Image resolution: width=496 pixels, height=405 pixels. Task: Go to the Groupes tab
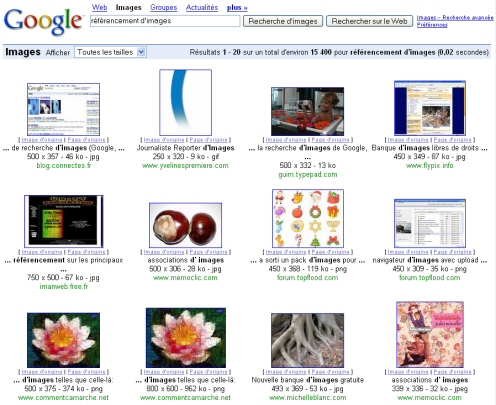pyautogui.click(x=163, y=7)
